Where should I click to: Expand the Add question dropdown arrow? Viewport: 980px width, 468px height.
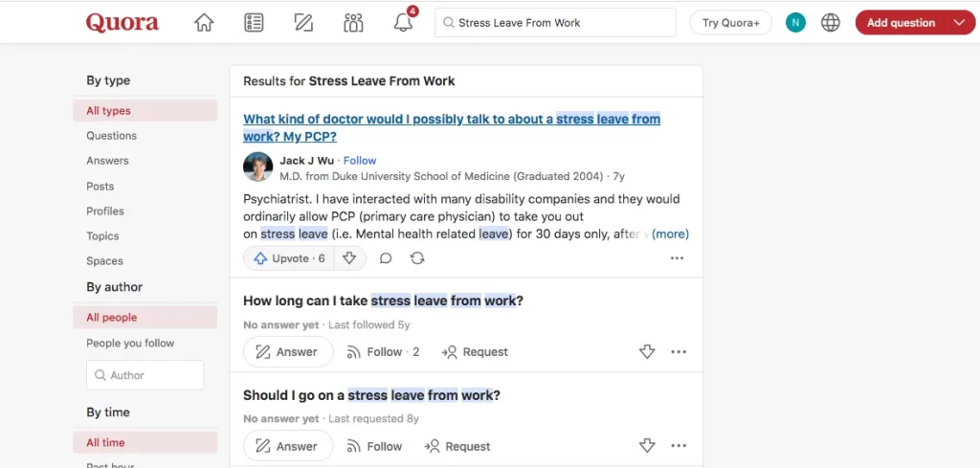click(x=960, y=23)
